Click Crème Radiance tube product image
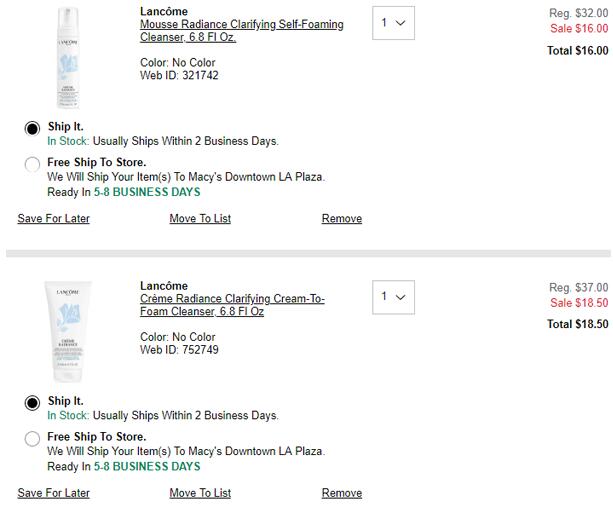The height and width of the screenshot is (513, 613). 68,331
